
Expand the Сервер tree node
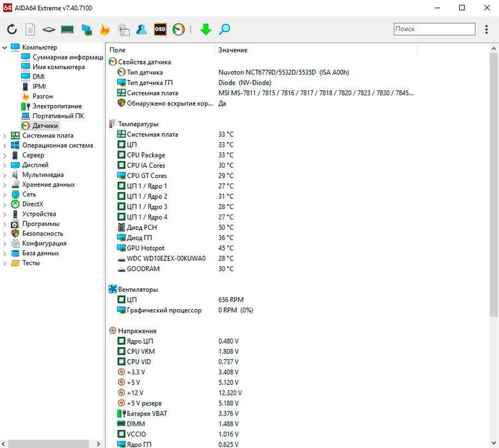[4, 156]
